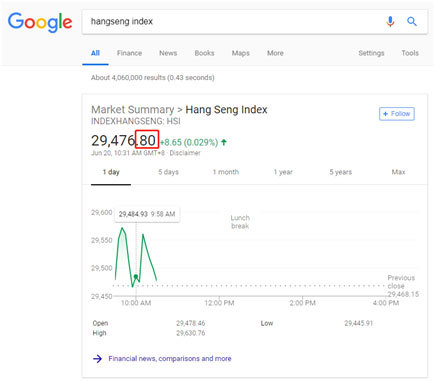Click the 29,600 y-axis label
The width and height of the screenshot is (435, 381).
pyautogui.click(x=102, y=212)
